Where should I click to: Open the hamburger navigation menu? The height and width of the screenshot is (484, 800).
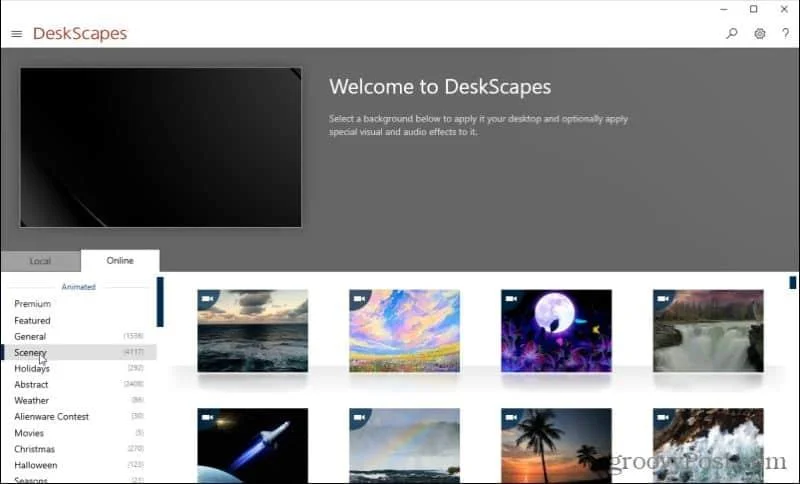point(16,34)
